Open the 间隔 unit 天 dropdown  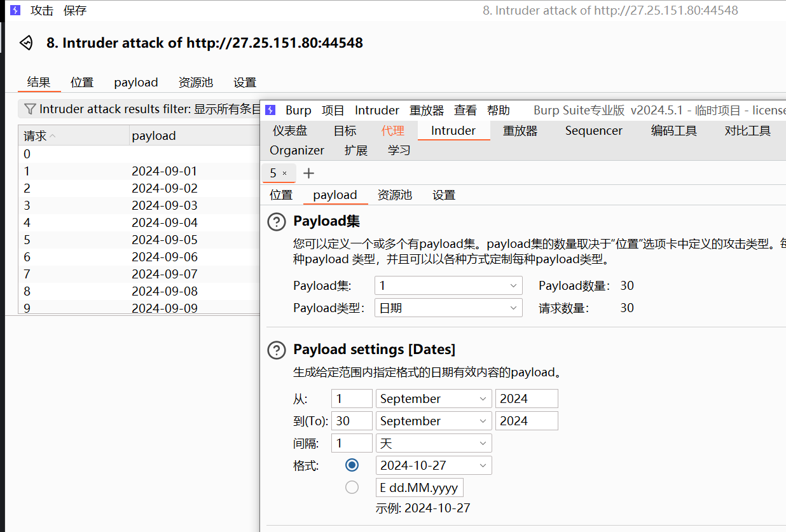[434, 443]
